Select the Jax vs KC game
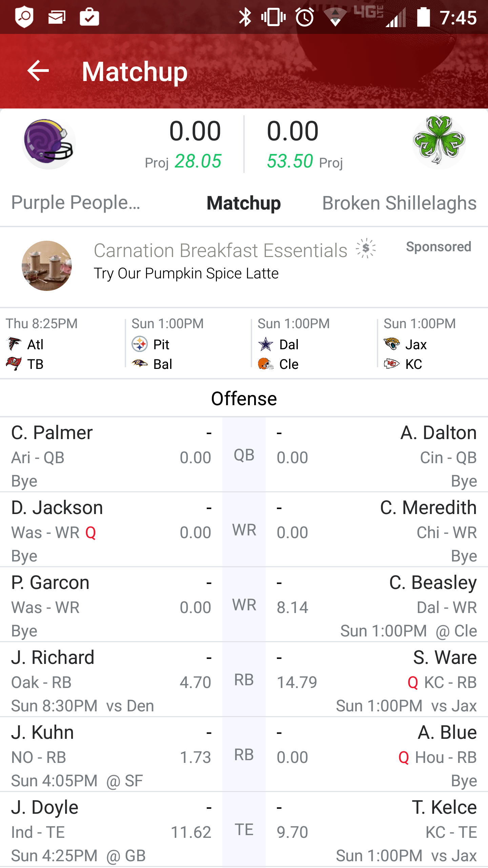The image size is (488, 868). [x=434, y=343]
